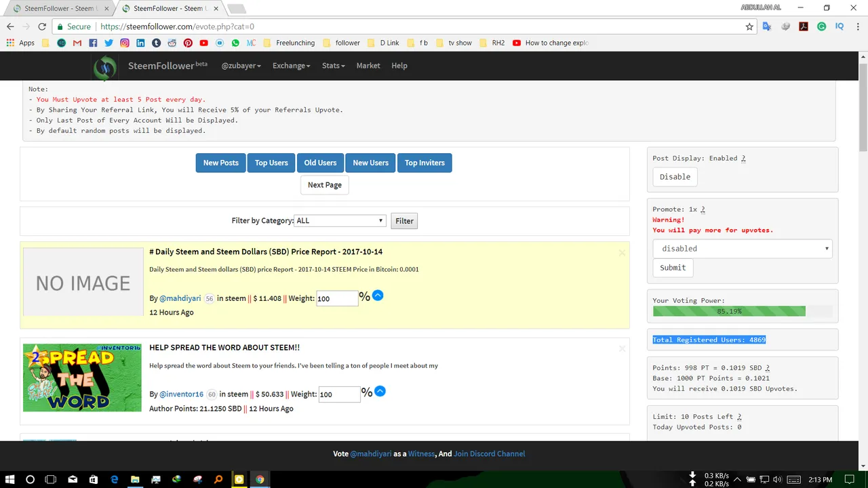Image resolution: width=868 pixels, height=488 pixels.
Task: Show Top Users
Action: [x=271, y=163]
